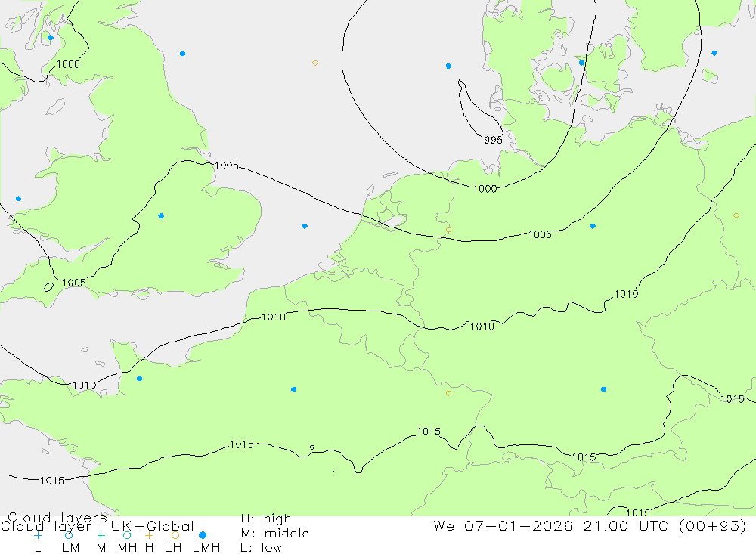The height and width of the screenshot is (554, 756).
Task: Click the green M plus legend symbol
Action: pyautogui.click(x=101, y=535)
